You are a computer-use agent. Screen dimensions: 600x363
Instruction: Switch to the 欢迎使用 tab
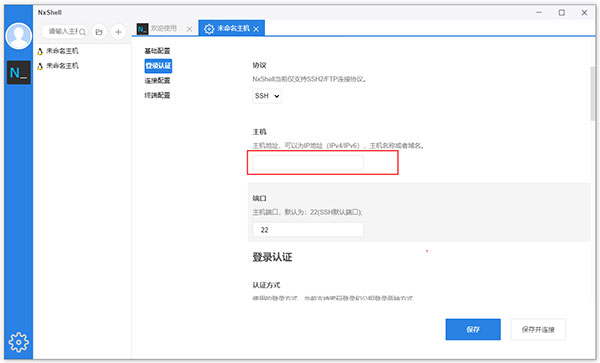pos(163,28)
